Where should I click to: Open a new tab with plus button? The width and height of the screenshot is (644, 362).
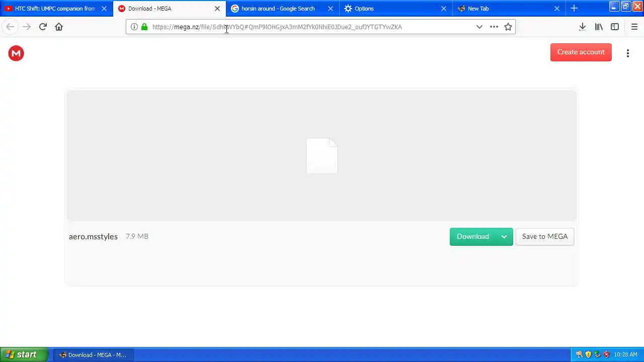[574, 8]
